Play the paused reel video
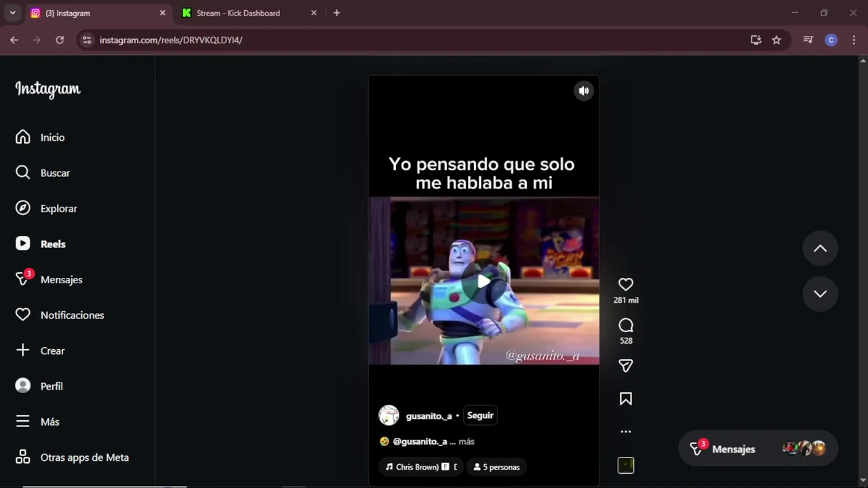Image resolution: width=868 pixels, height=488 pixels. point(484,281)
